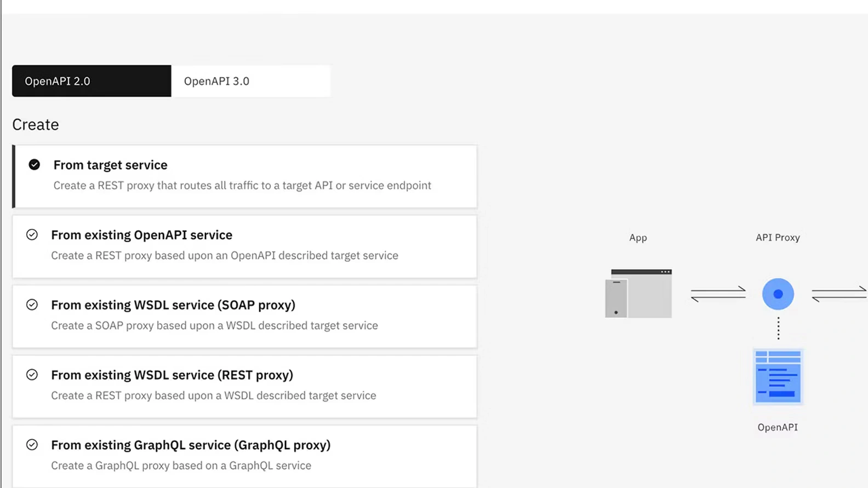Click the dotted connector below API Proxy
This screenshot has height=488, width=868.
778,329
